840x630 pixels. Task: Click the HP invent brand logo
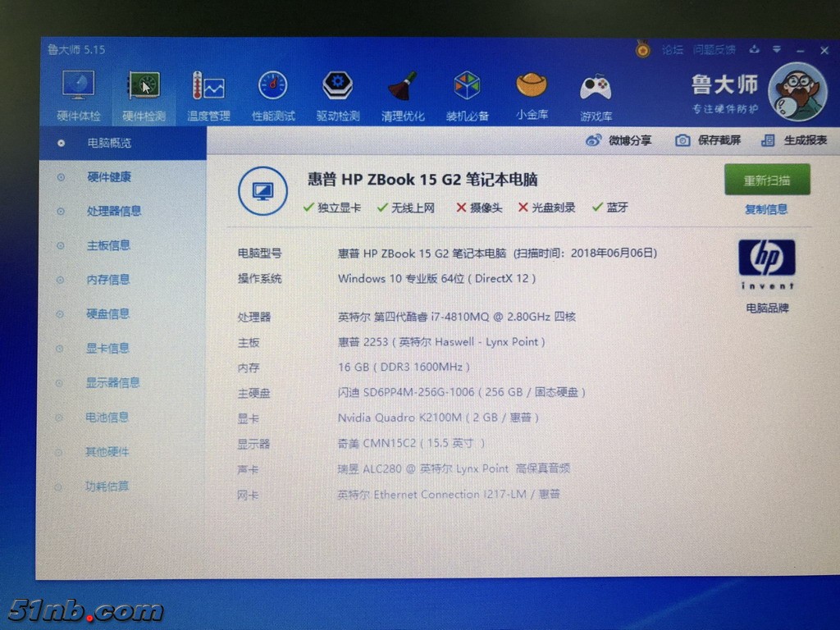pyautogui.click(x=766, y=262)
